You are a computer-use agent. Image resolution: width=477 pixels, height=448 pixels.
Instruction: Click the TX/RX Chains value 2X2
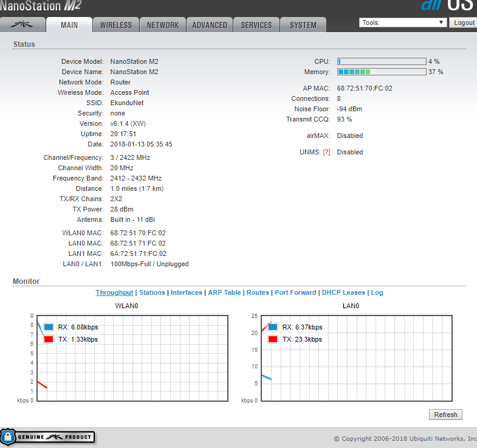click(x=116, y=199)
